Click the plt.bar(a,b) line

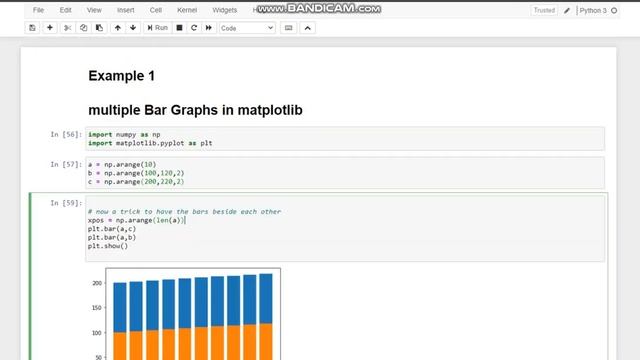click(112, 238)
